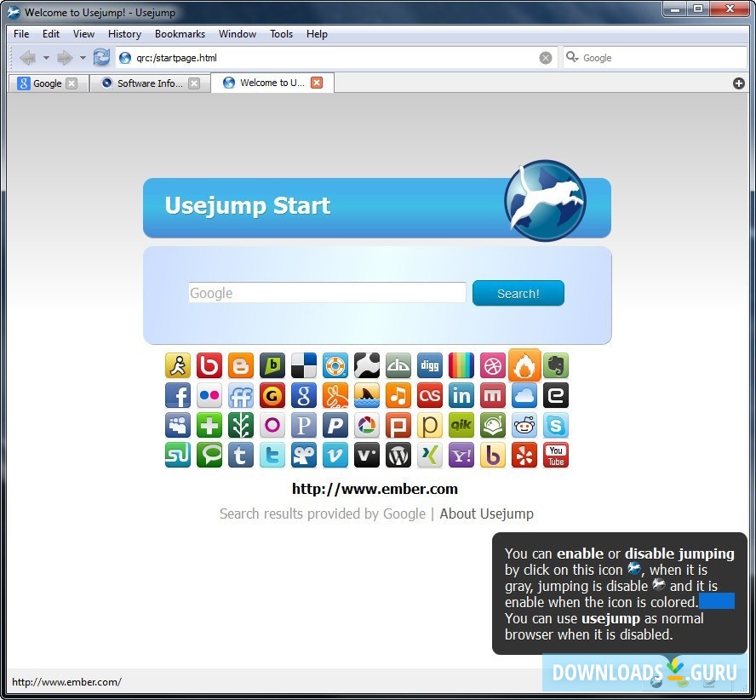Close the Welcome to U... tab
The height and width of the screenshot is (700, 756).
(x=317, y=83)
